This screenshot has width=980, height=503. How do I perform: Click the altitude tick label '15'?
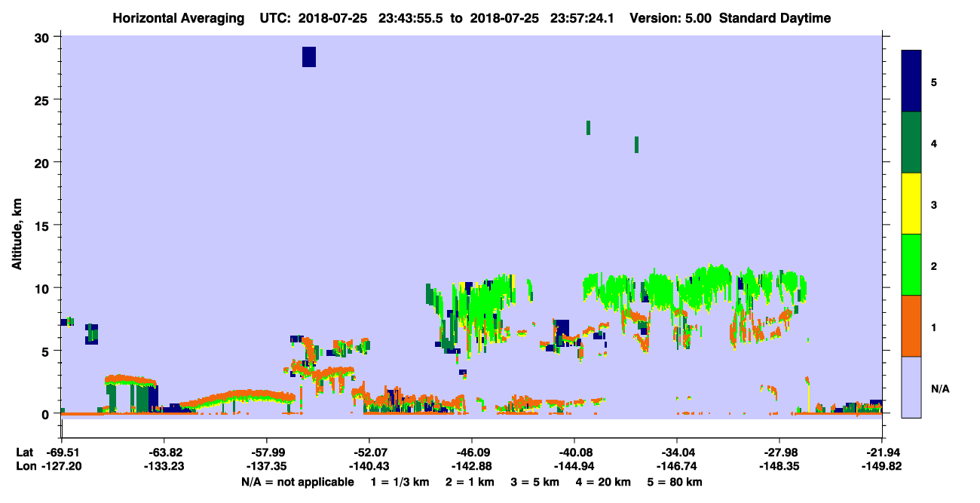point(44,225)
